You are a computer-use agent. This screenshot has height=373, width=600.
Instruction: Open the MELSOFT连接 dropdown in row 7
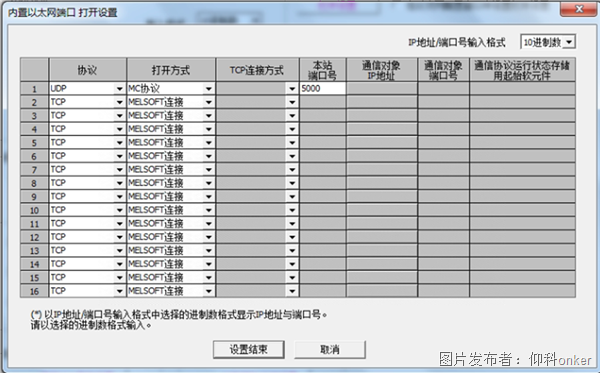pyautogui.click(x=209, y=169)
